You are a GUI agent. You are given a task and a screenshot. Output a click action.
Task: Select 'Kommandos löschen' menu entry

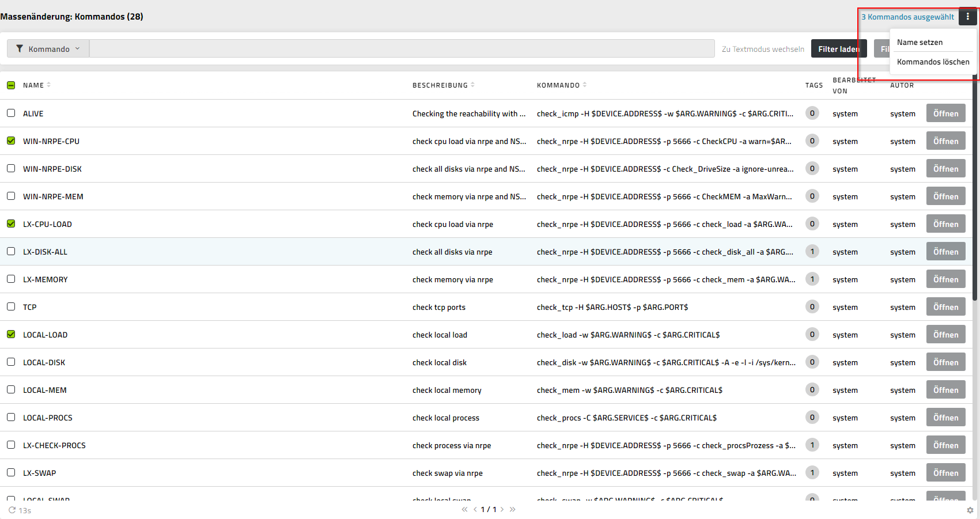tap(933, 62)
